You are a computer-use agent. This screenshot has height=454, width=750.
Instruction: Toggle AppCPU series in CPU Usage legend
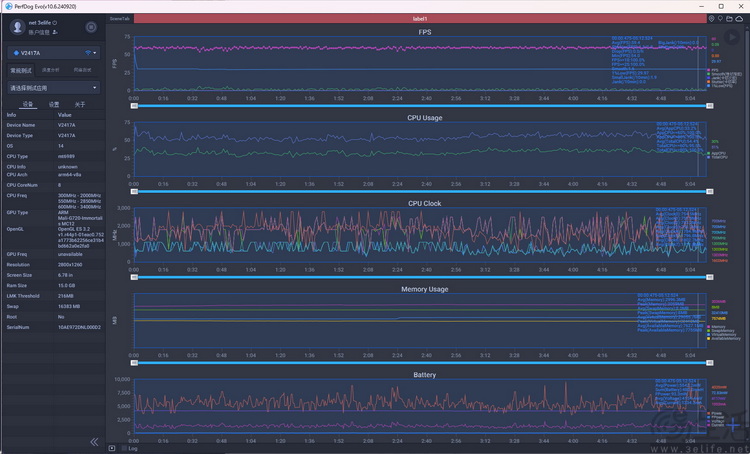tap(717, 154)
